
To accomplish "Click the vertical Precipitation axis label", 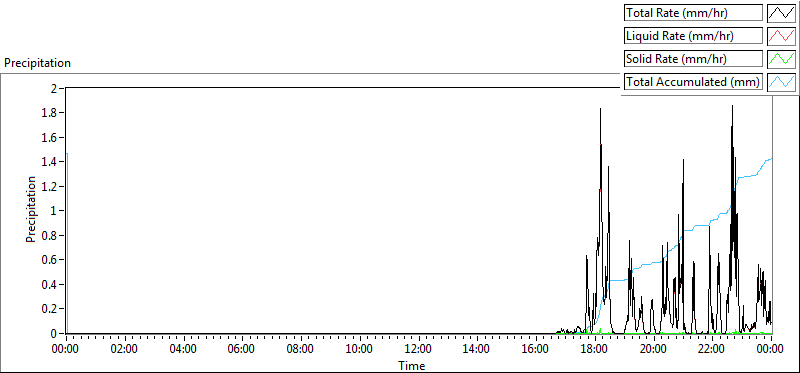I will coord(31,209).
